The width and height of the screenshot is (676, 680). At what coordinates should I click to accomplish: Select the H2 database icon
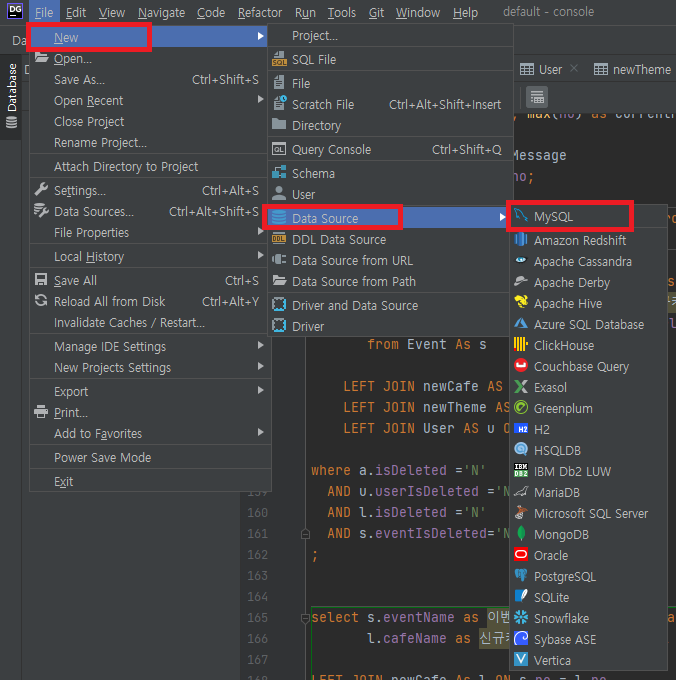click(x=521, y=429)
